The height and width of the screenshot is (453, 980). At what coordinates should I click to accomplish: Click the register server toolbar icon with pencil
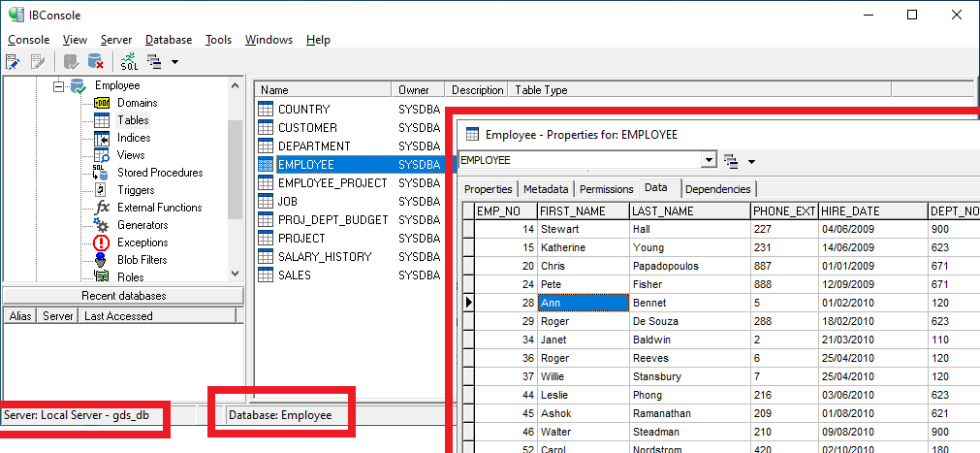(x=13, y=61)
